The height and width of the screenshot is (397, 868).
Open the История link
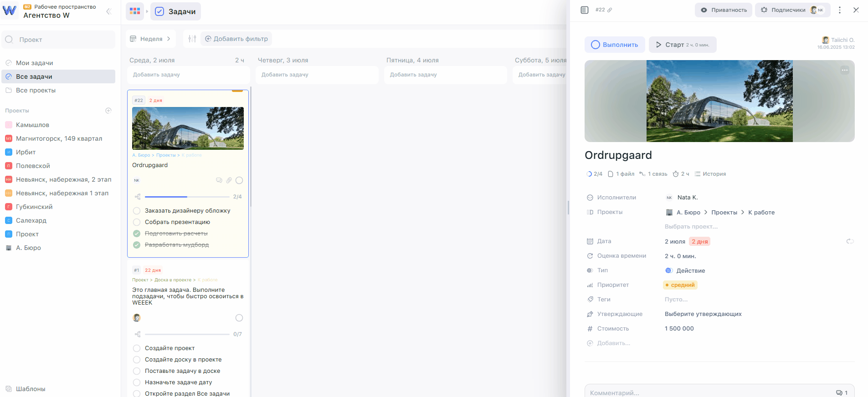(x=710, y=174)
